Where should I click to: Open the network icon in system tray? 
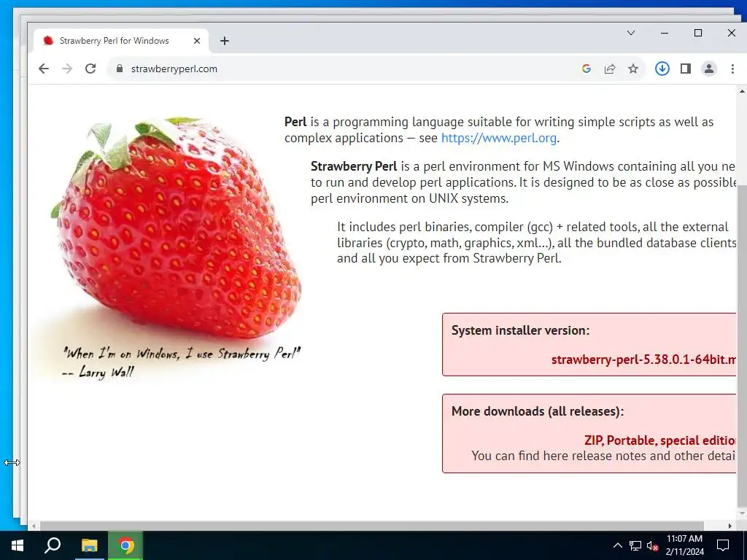635,545
